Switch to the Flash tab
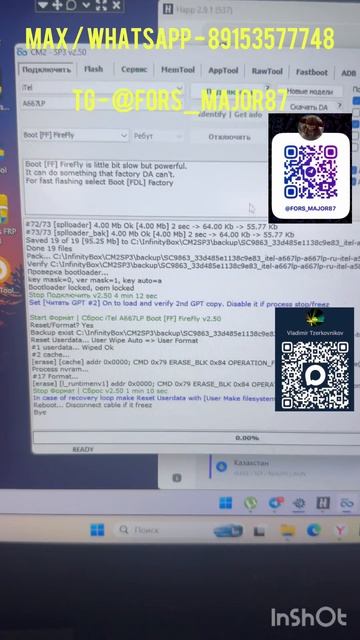The width and height of the screenshot is (360, 640). click(x=93, y=69)
